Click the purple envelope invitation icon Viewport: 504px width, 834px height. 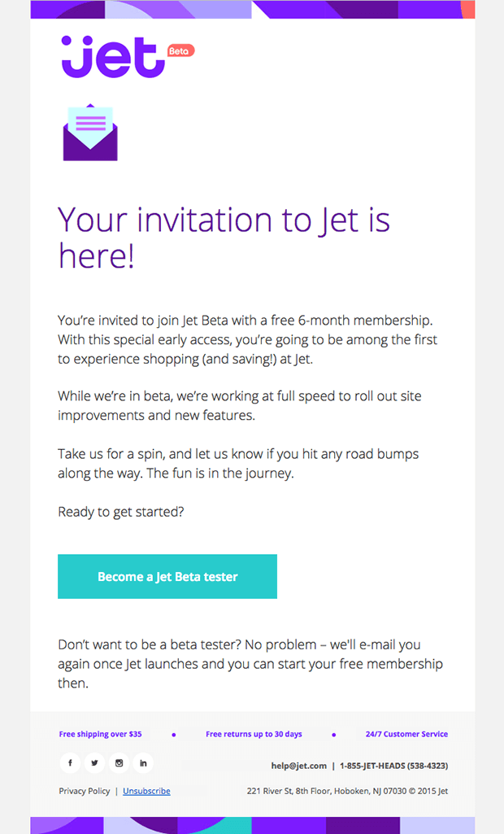[90, 133]
